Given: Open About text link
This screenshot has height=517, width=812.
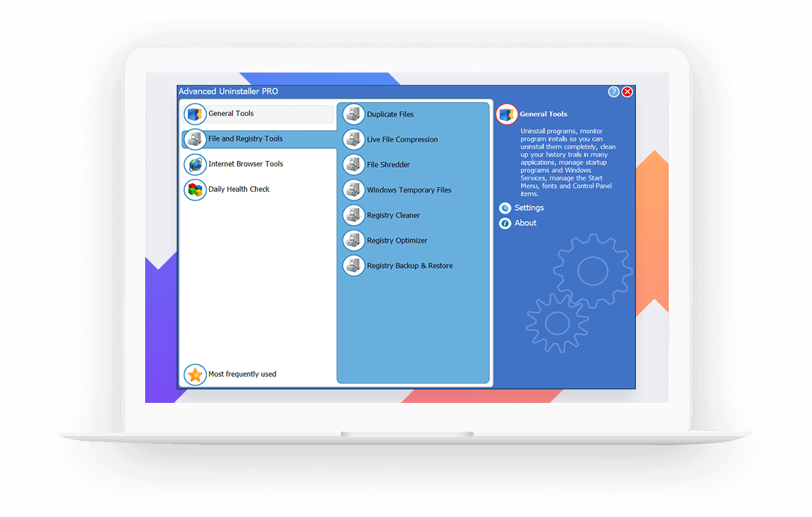Looking at the screenshot, I should coord(525,223).
